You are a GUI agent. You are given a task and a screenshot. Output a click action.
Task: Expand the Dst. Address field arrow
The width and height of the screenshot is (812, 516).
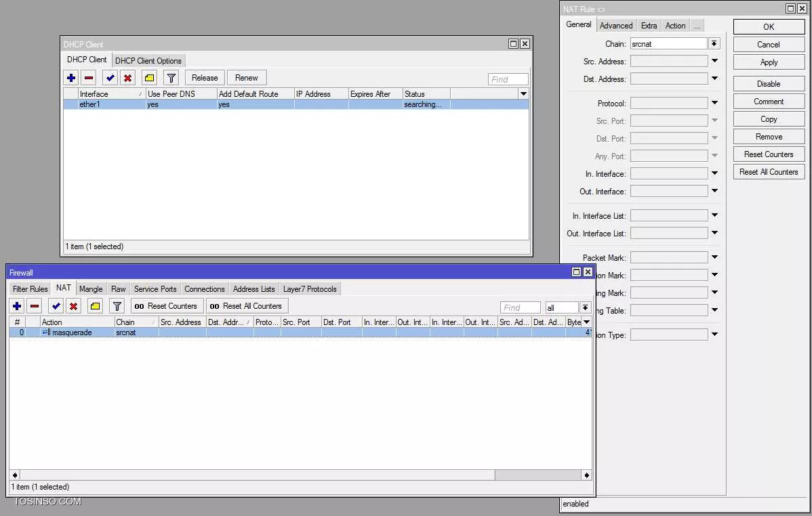(x=714, y=79)
